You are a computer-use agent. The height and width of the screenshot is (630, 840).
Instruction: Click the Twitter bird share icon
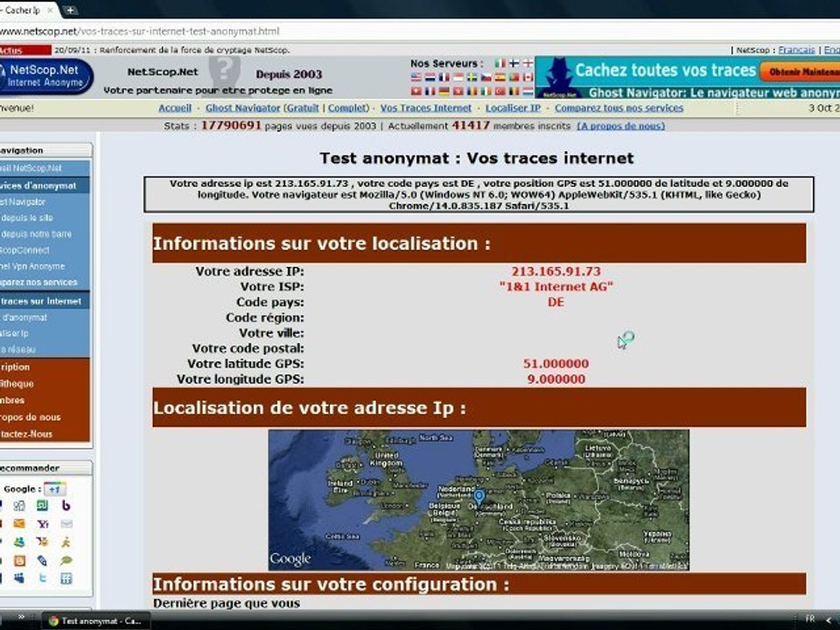[44, 577]
